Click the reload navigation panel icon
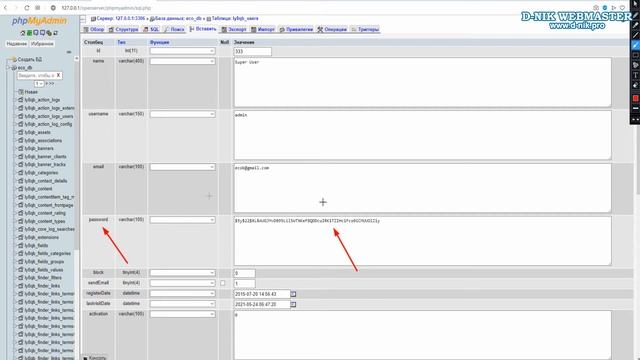This screenshot has width=640, height=360. click(x=56, y=33)
